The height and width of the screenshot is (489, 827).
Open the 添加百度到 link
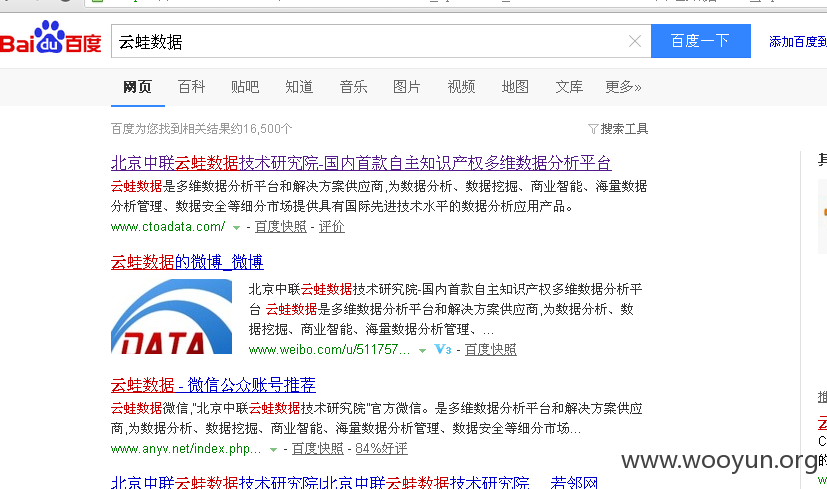click(x=797, y=42)
